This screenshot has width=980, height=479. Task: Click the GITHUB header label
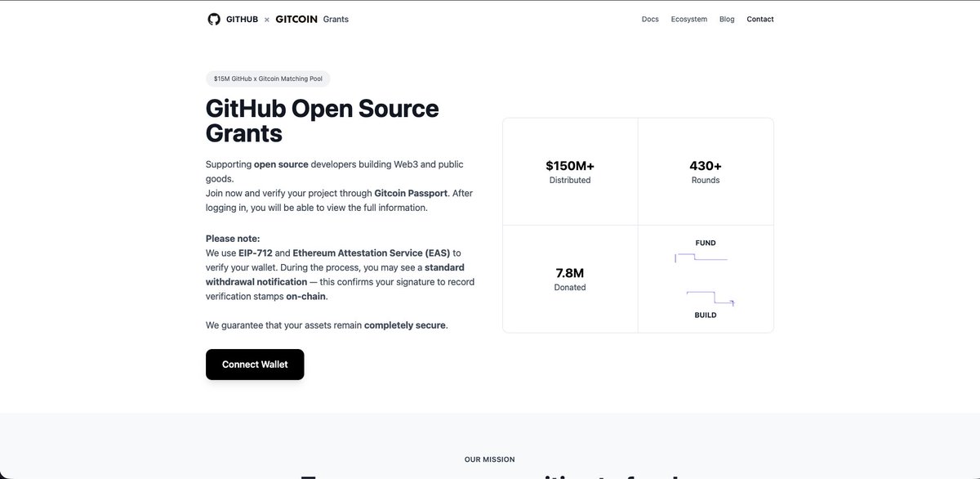pyautogui.click(x=243, y=19)
